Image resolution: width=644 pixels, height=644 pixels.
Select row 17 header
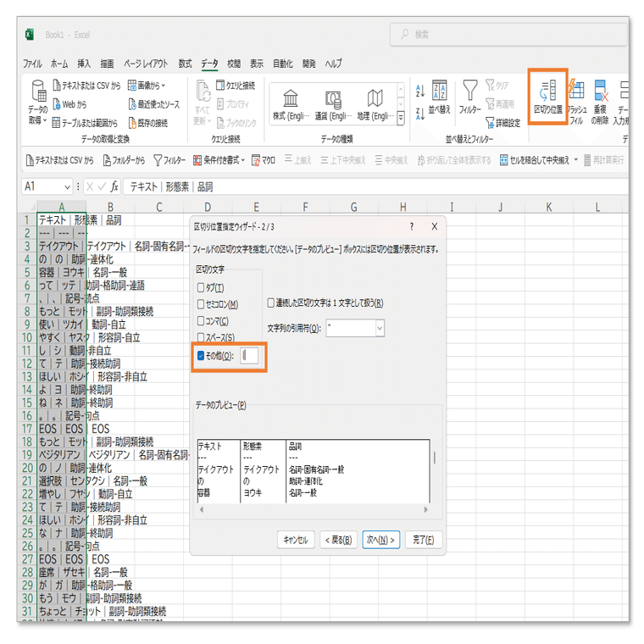[x=27, y=429]
